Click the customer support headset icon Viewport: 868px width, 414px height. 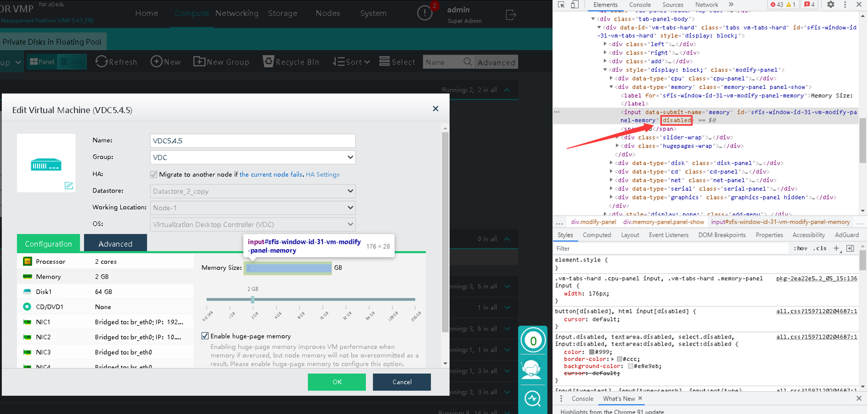click(x=533, y=369)
